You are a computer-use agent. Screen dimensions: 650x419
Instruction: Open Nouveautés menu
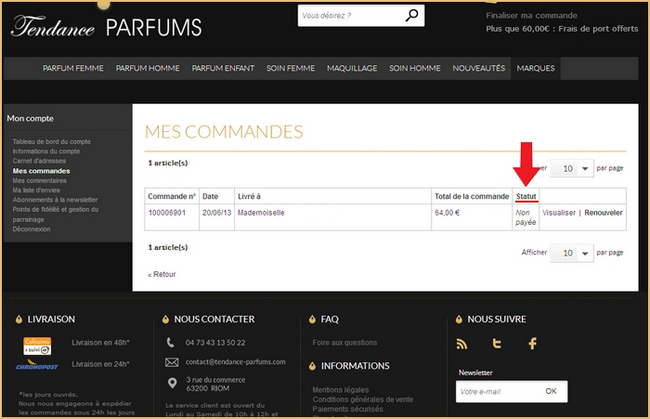click(x=479, y=68)
